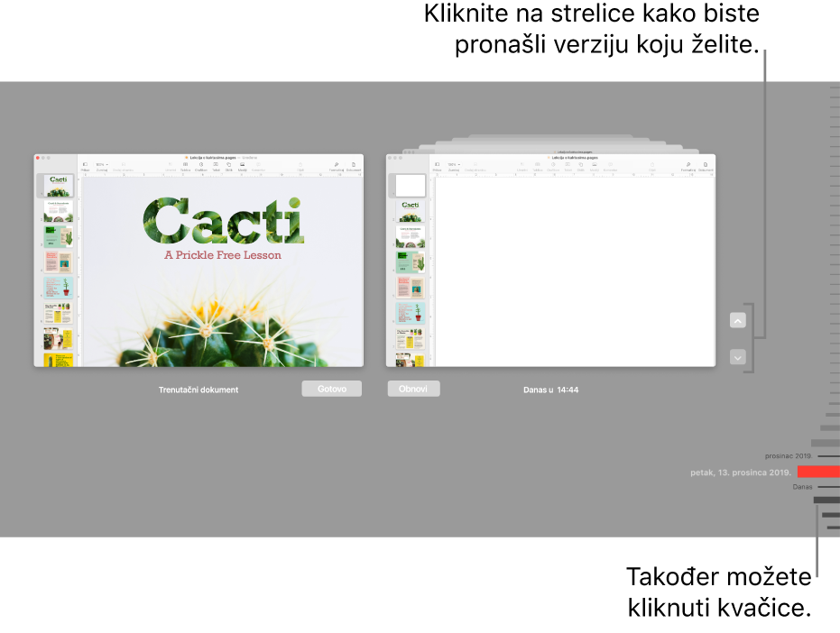Open Prikaz icon in 14:44 version window

pos(437,166)
